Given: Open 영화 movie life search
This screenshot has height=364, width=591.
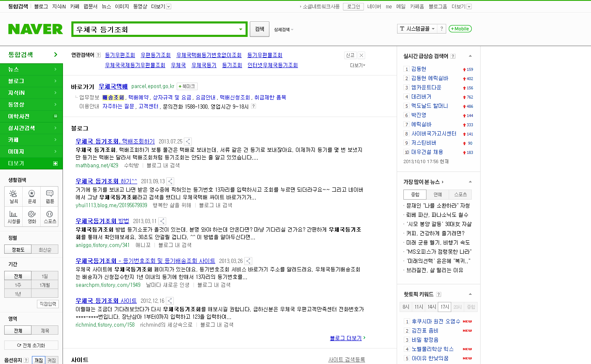Looking at the screenshot, I should (x=31, y=217).
